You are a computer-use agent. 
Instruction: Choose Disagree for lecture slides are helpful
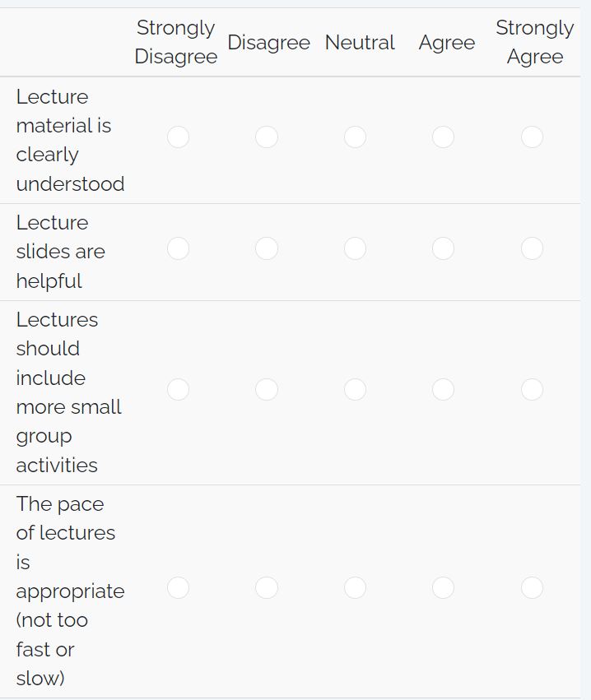click(267, 248)
